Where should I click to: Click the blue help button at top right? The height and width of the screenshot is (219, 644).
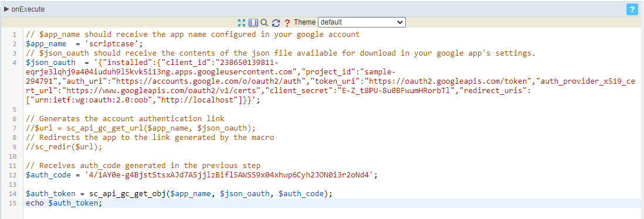(x=632, y=9)
